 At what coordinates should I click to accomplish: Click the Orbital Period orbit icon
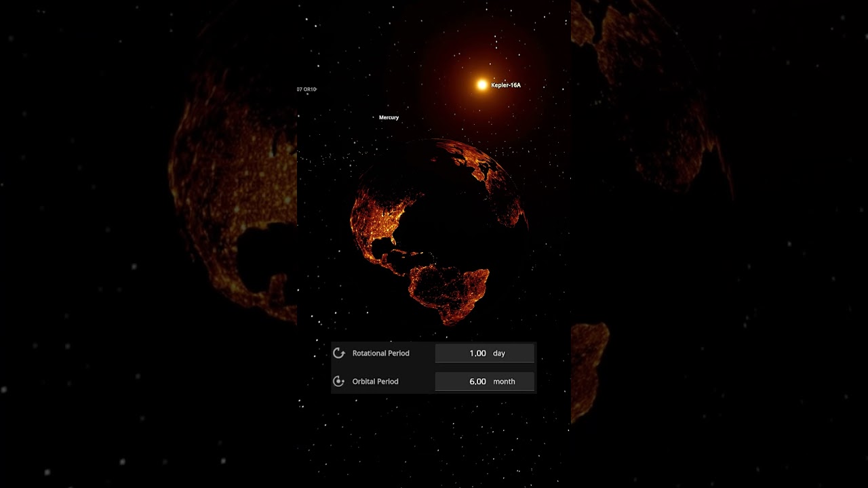click(x=339, y=382)
